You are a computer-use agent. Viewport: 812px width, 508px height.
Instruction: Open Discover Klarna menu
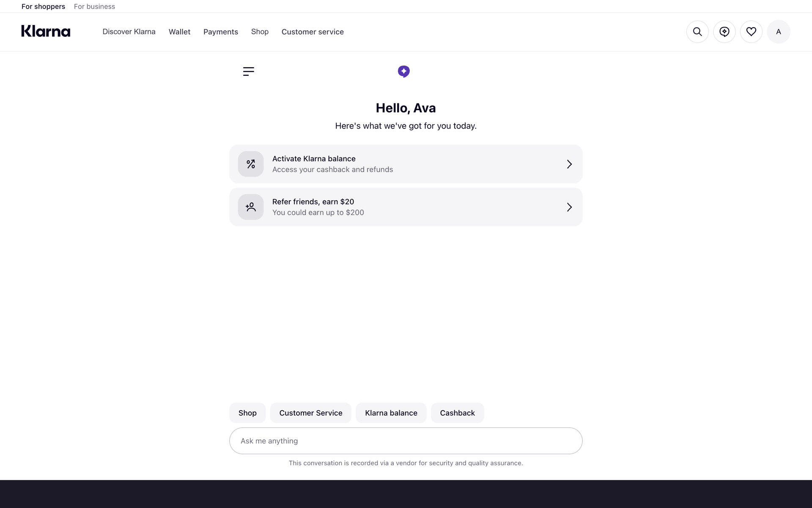(129, 32)
